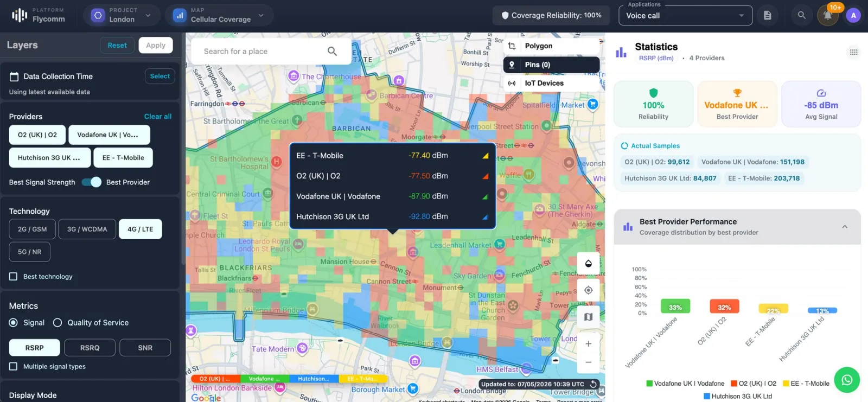
Task: Click the Statistics bar chart icon
Action: (x=621, y=52)
